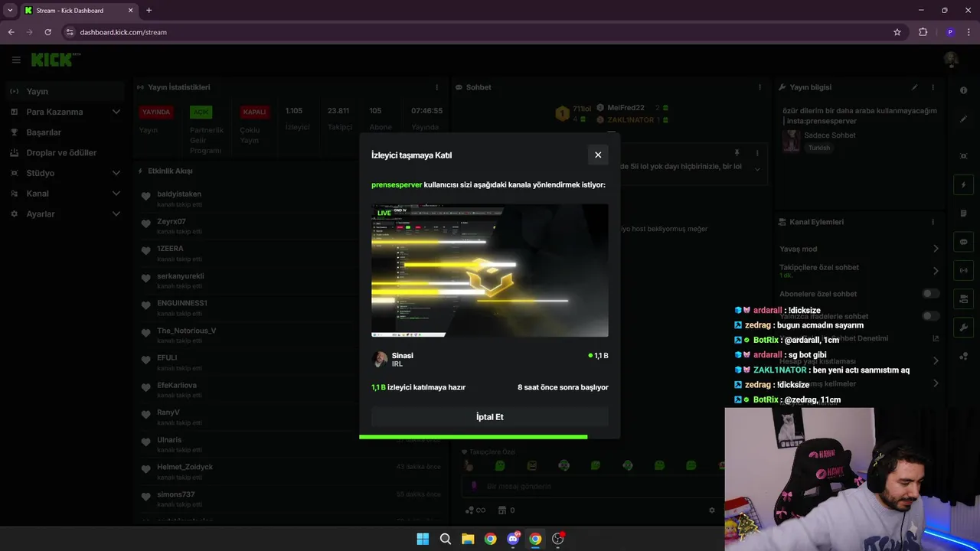This screenshot has width=980, height=551.
Task: Close the İzleyici taşımaya Katıl dialog
Action: point(598,155)
